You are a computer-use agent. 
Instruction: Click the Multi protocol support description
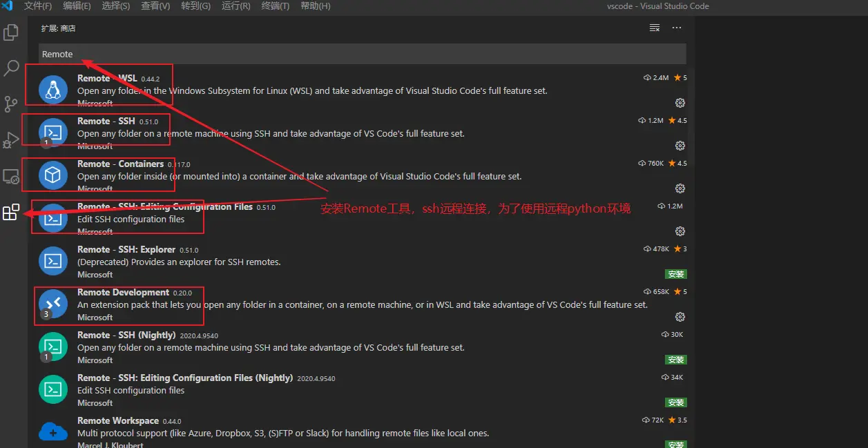click(x=283, y=433)
